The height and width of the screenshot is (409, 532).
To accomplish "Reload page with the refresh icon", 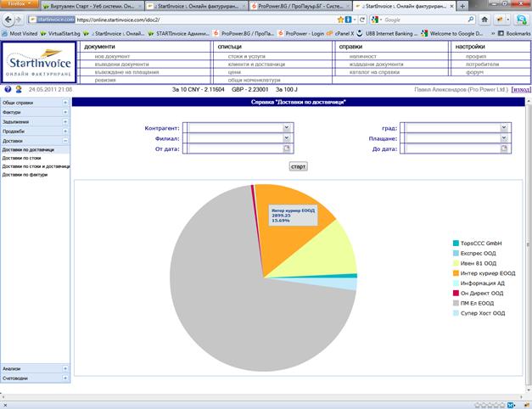I will (362, 20).
